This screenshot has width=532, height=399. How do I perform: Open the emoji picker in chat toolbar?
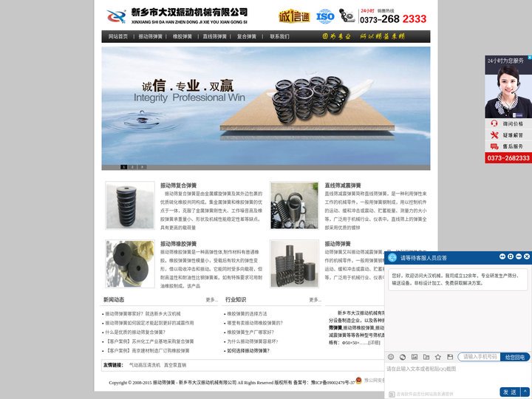pos(391,357)
